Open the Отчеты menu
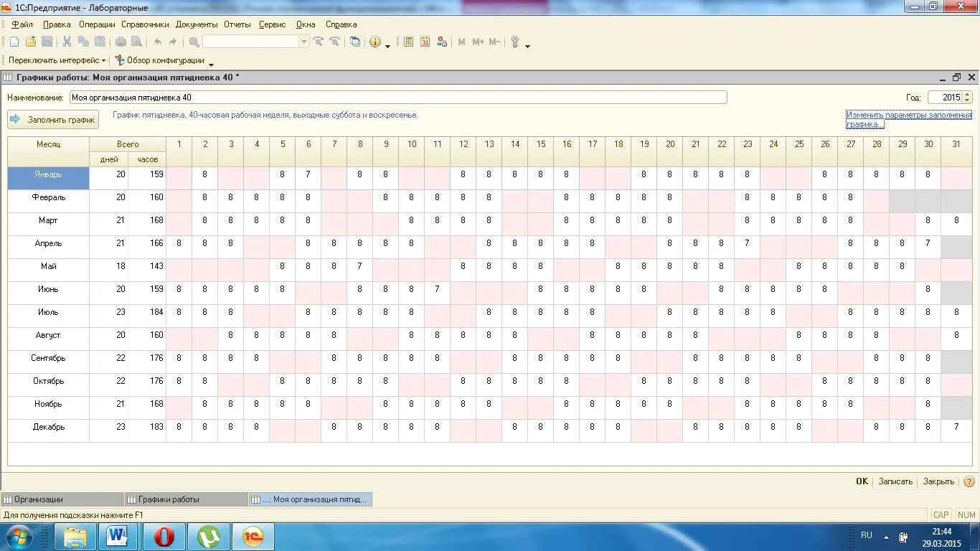 237,24
